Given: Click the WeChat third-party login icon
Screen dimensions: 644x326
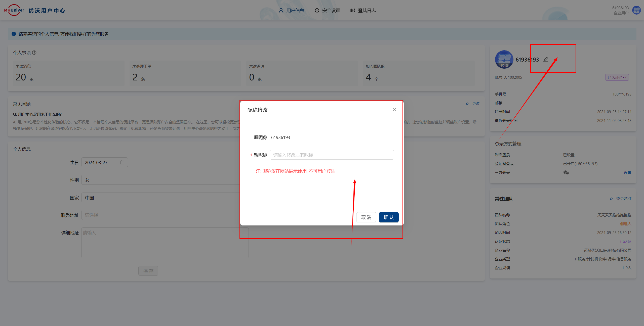Looking at the screenshot, I should pyautogui.click(x=566, y=172).
